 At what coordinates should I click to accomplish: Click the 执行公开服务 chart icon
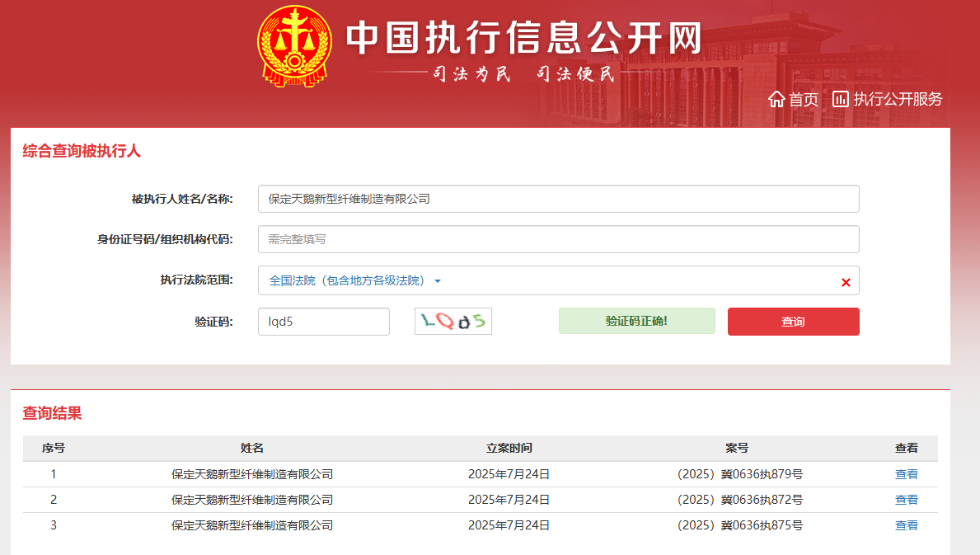pyautogui.click(x=841, y=99)
